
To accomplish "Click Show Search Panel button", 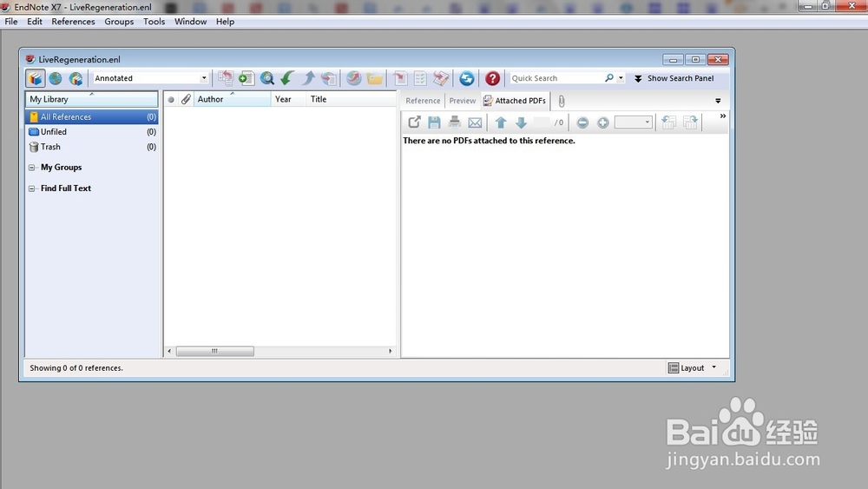I will pyautogui.click(x=674, y=78).
